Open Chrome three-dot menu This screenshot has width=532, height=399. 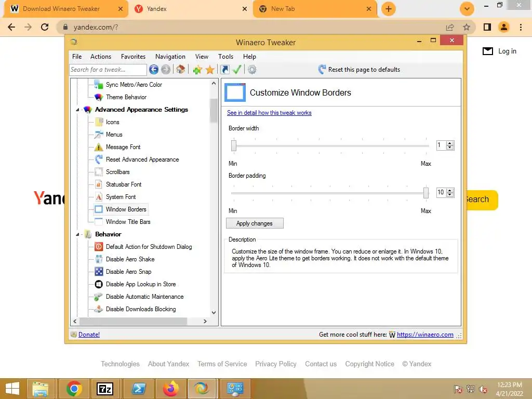[521, 27]
